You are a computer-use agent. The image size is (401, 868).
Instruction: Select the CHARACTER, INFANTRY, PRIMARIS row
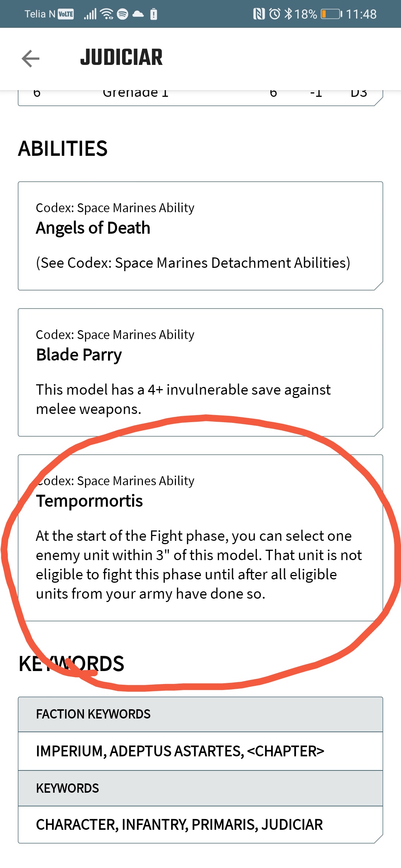200,825
